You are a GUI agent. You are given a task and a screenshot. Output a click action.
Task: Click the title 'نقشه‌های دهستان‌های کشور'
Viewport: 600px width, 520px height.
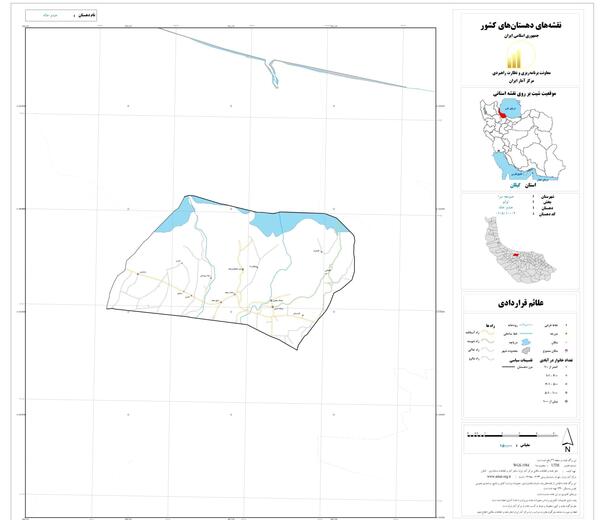pyautogui.click(x=521, y=26)
